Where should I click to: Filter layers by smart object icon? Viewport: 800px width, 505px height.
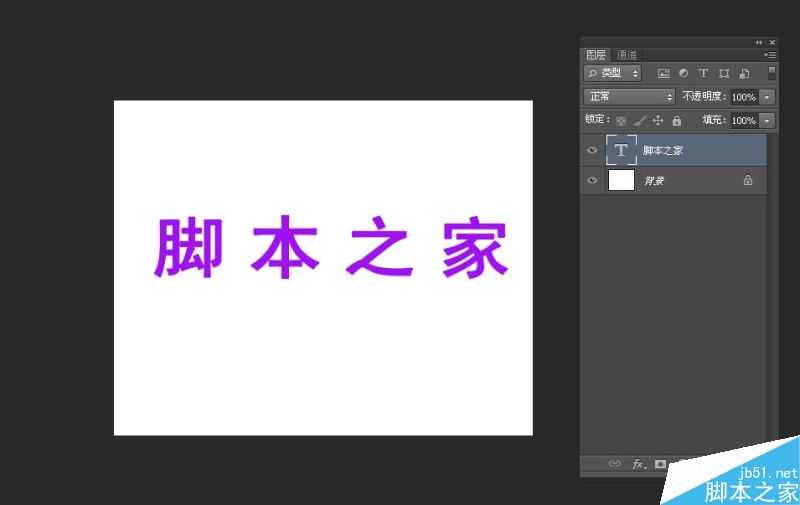click(744, 73)
